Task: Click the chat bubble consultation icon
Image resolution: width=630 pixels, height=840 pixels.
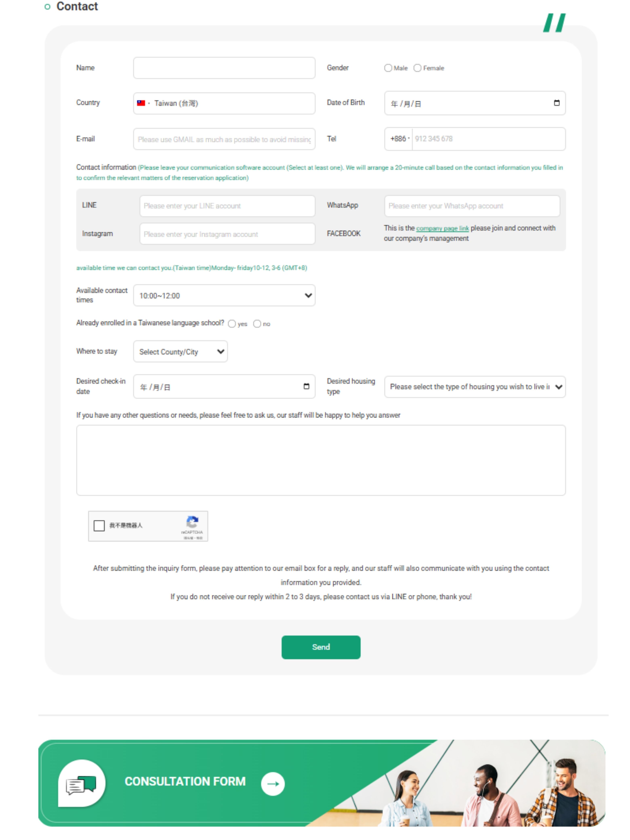Action: coord(82,783)
